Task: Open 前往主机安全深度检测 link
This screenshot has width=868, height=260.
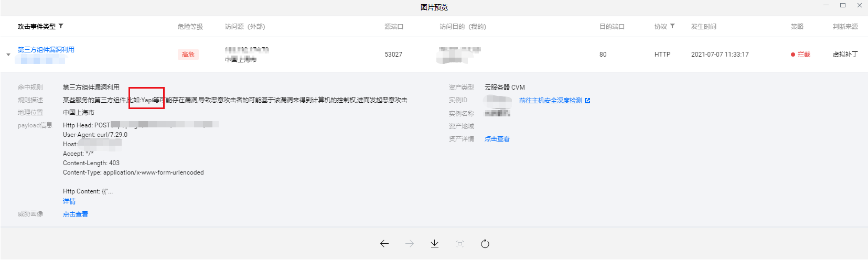Action: (551, 101)
